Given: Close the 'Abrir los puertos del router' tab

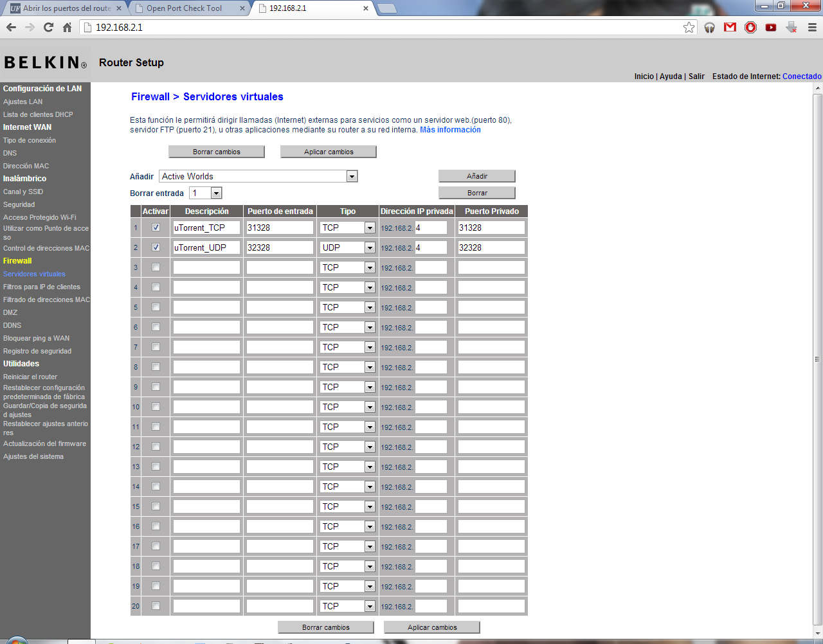Looking at the screenshot, I should (119, 8).
